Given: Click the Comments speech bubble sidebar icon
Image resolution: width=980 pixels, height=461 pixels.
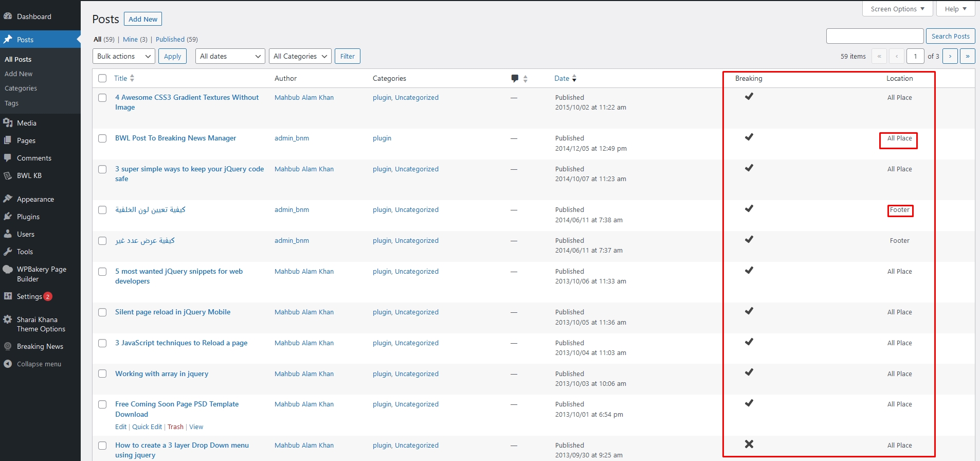Looking at the screenshot, I should 8,158.
